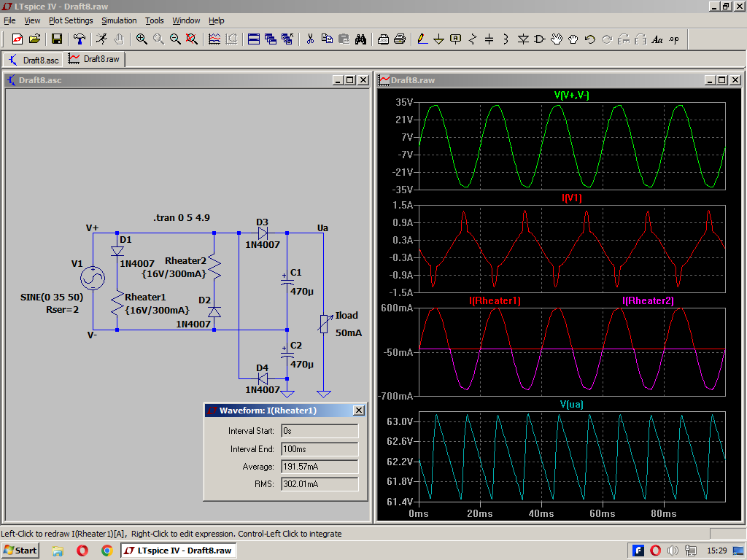
Task: Click the Rser=2 parameter text
Action: [63, 310]
